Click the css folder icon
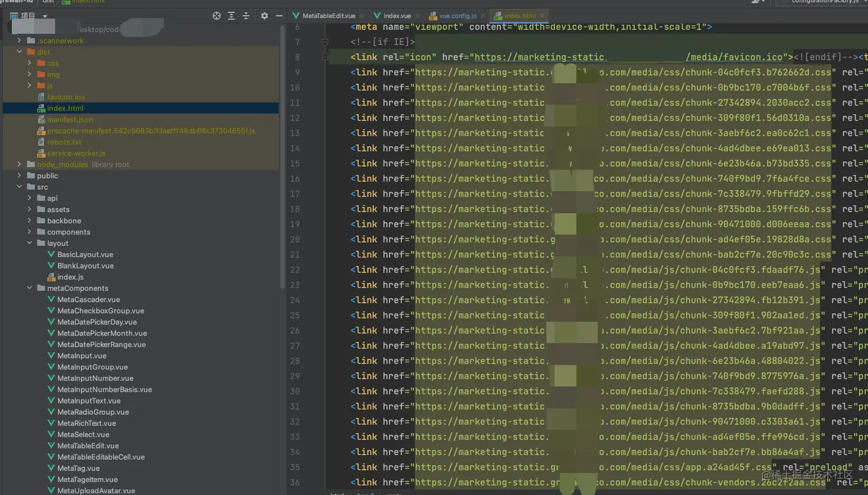Viewport: 868px width, 495px height. pyautogui.click(x=41, y=63)
